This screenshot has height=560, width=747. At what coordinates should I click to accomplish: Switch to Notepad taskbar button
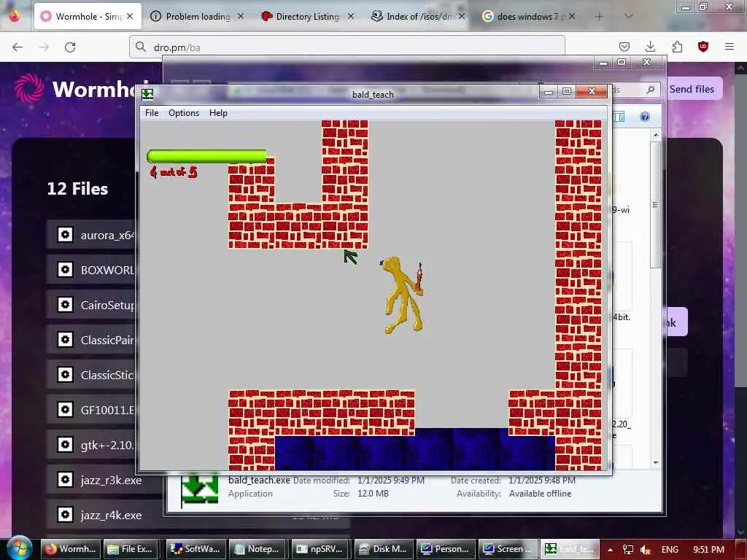tap(258, 549)
